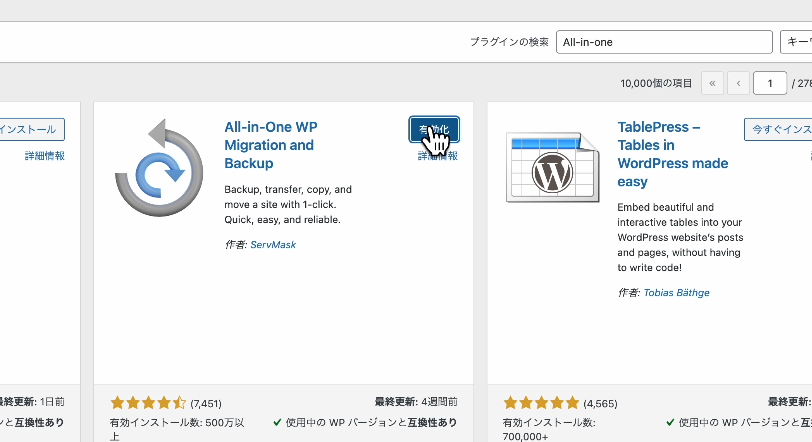Open Tobias Bäthge author link
This screenshot has width=812, height=442.
click(676, 292)
